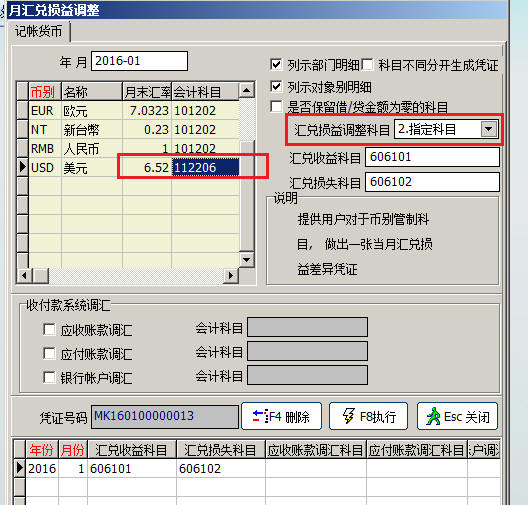The height and width of the screenshot is (505, 528).
Task: Click 应付账款调汇 会计科目 input field
Action: pyautogui.click(x=307, y=351)
